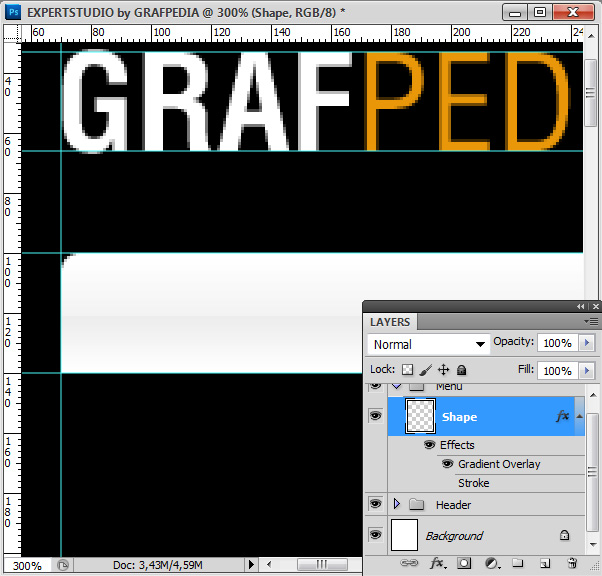Viewport: 602px width, 576px height.
Task: Click the horizontal scrollbar thumb
Action: coord(322,564)
